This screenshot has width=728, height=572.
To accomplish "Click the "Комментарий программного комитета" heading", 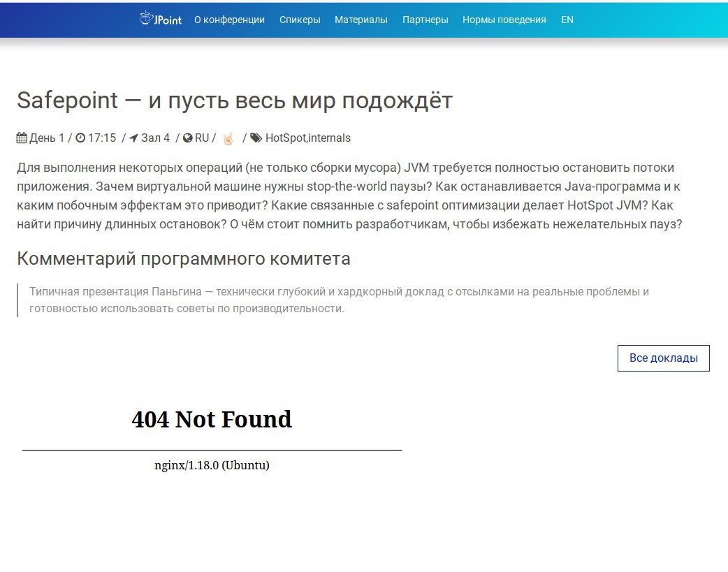I will [x=183, y=258].
